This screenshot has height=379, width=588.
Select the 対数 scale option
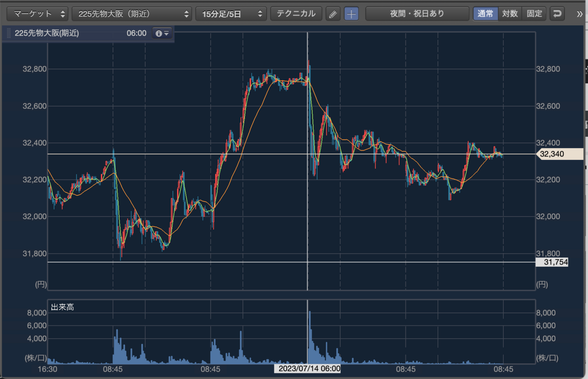[510, 13]
